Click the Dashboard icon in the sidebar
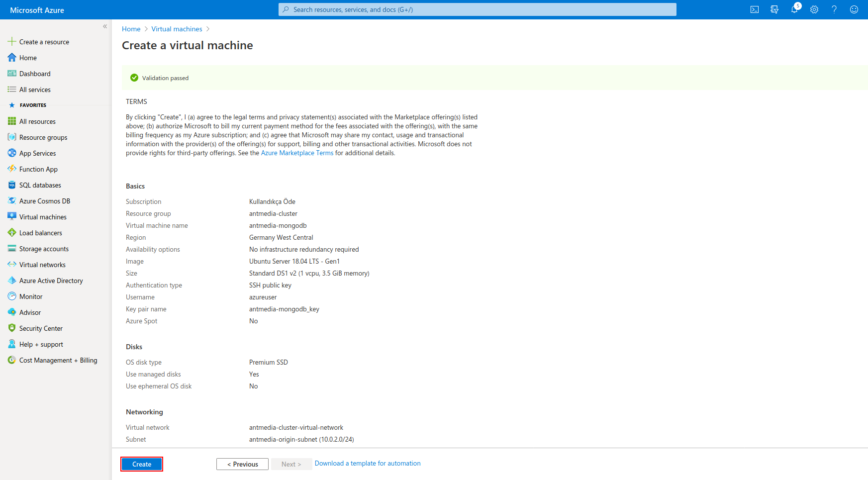The width and height of the screenshot is (868, 480). (x=12, y=74)
